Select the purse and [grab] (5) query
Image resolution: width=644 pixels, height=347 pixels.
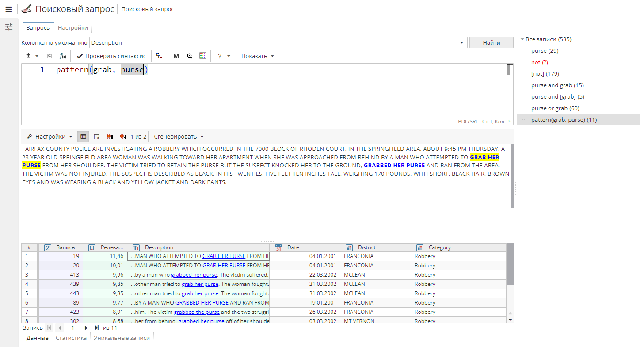pos(558,97)
